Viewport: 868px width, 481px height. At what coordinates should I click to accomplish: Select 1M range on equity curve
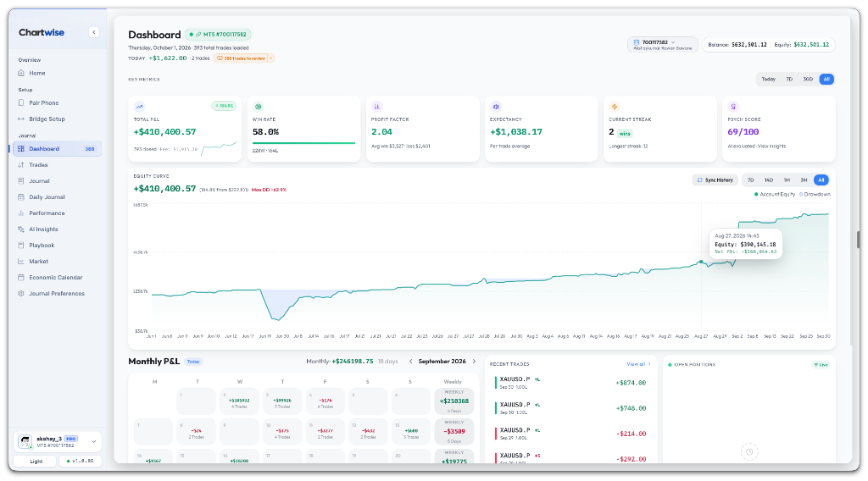[787, 180]
